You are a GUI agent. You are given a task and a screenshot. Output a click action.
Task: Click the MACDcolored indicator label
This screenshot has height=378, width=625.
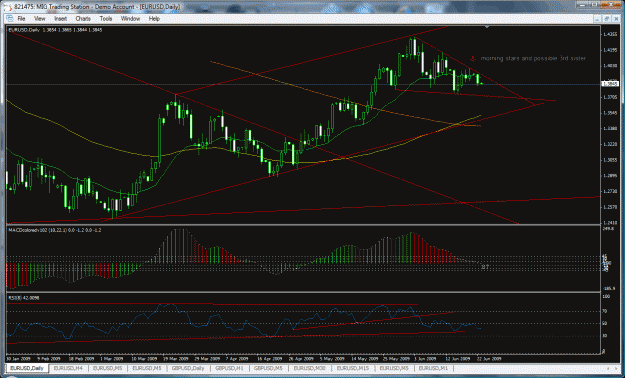click(x=55, y=230)
